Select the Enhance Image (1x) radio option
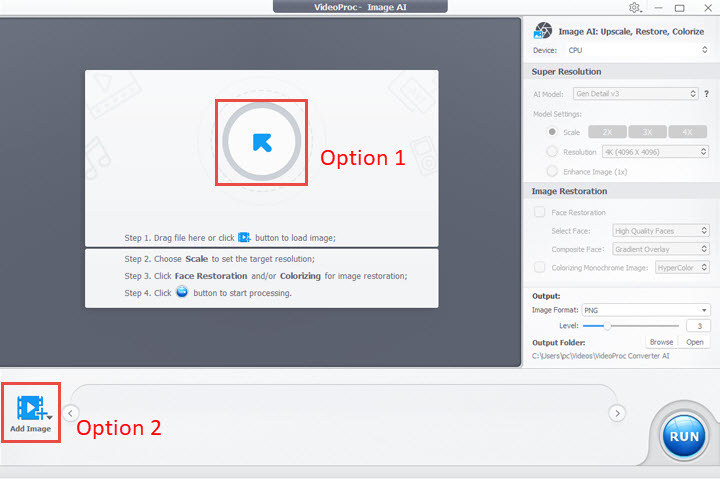The width and height of the screenshot is (720, 479). tap(552, 172)
